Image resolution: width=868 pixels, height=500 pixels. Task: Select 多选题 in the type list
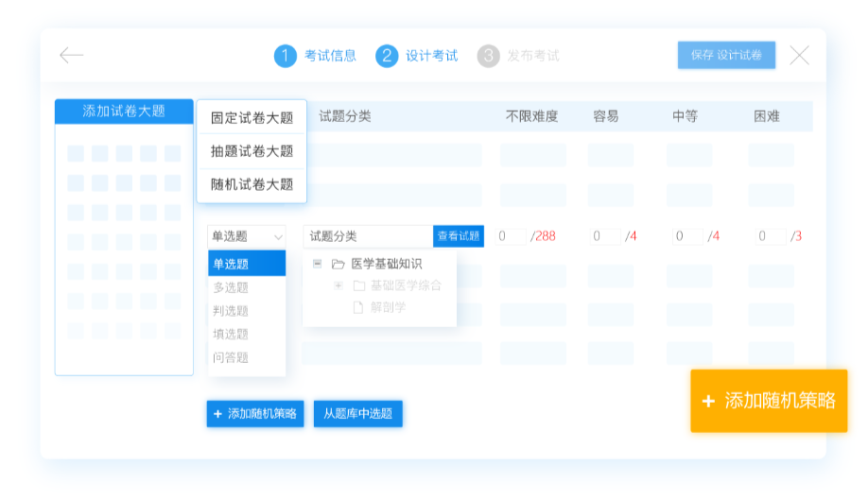(231, 287)
